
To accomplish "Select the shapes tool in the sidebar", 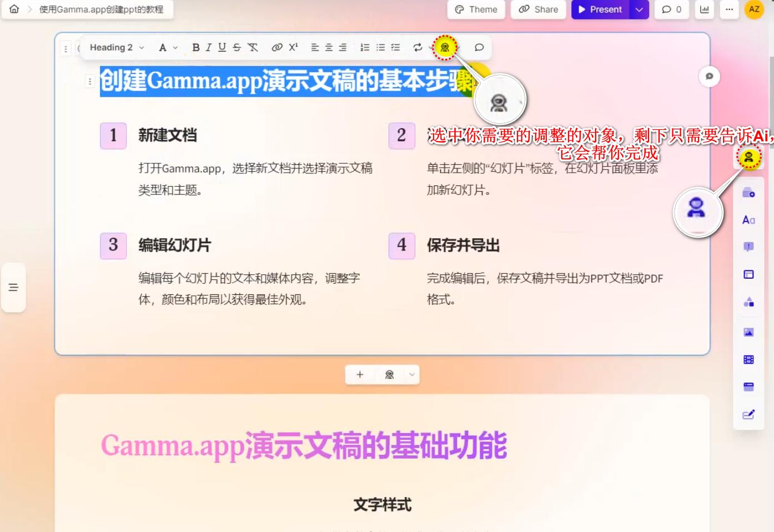I will pos(748,301).
